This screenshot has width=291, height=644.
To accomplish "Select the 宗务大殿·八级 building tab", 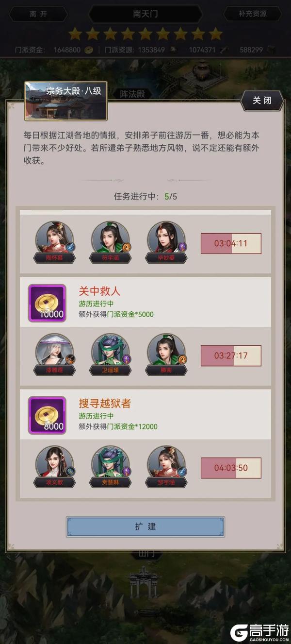I will (66, 101).
